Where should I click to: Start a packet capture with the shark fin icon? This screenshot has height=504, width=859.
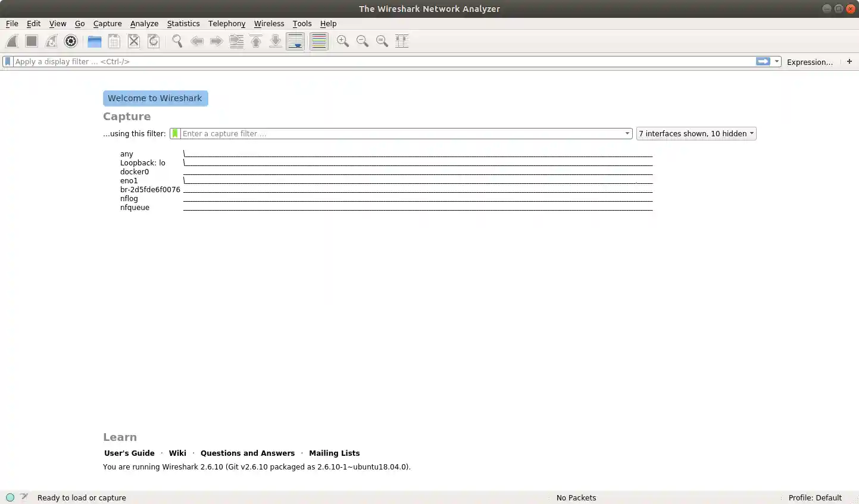point(11,41)
